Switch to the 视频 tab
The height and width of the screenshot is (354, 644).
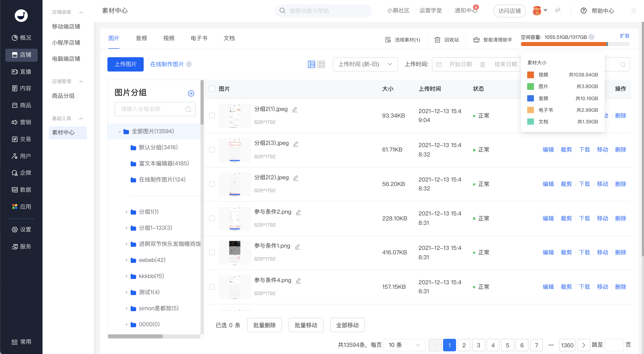169,38
